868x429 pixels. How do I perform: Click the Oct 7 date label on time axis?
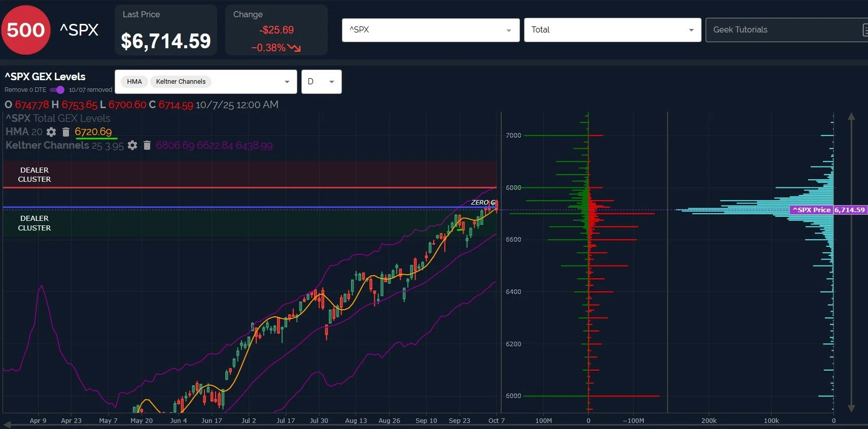[497, 421]
